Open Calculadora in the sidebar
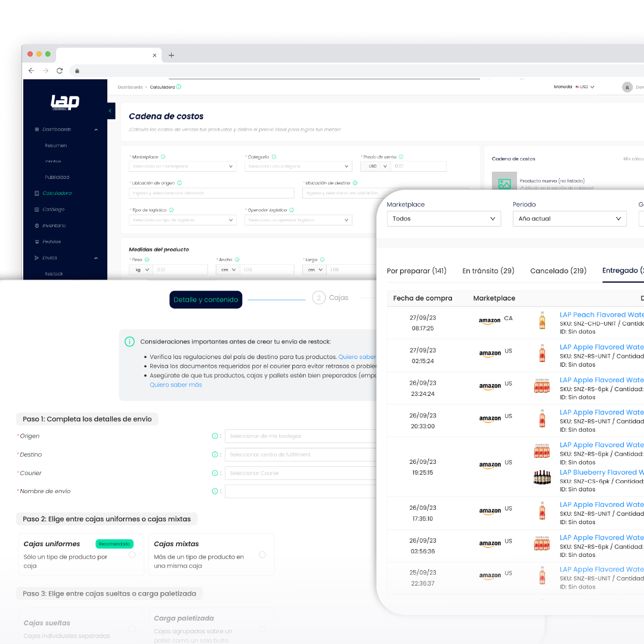Screen dimensions: 644x644 [57, 193]
